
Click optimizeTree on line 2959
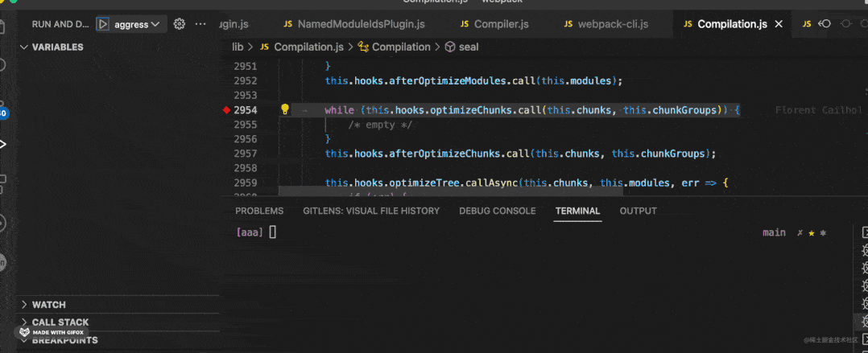pos(424,183)
